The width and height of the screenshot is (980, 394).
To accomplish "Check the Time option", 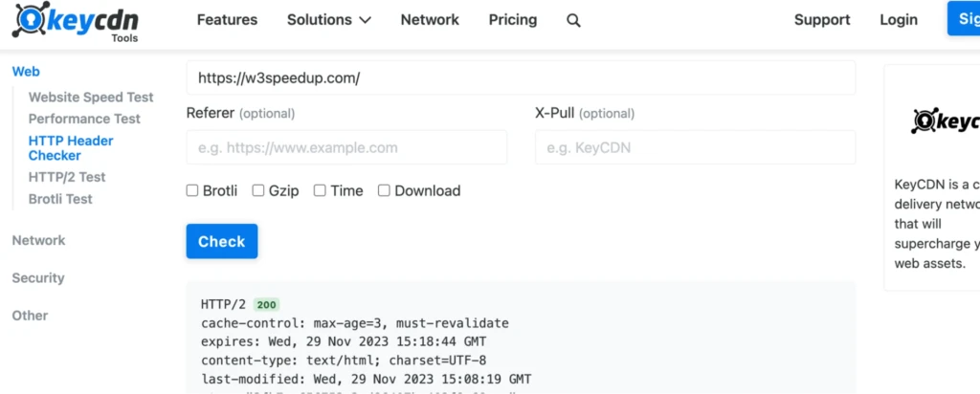I will coord(321,190).
